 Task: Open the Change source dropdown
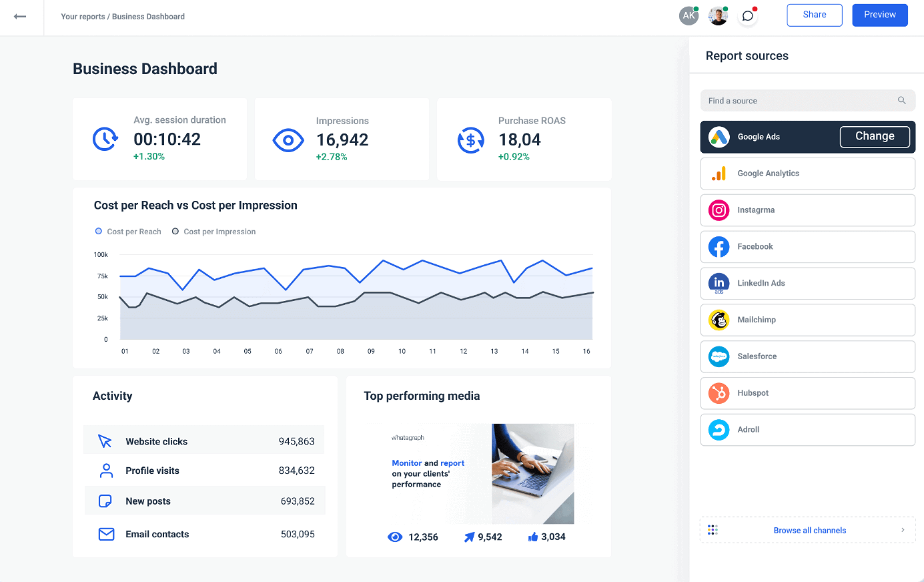875,136
